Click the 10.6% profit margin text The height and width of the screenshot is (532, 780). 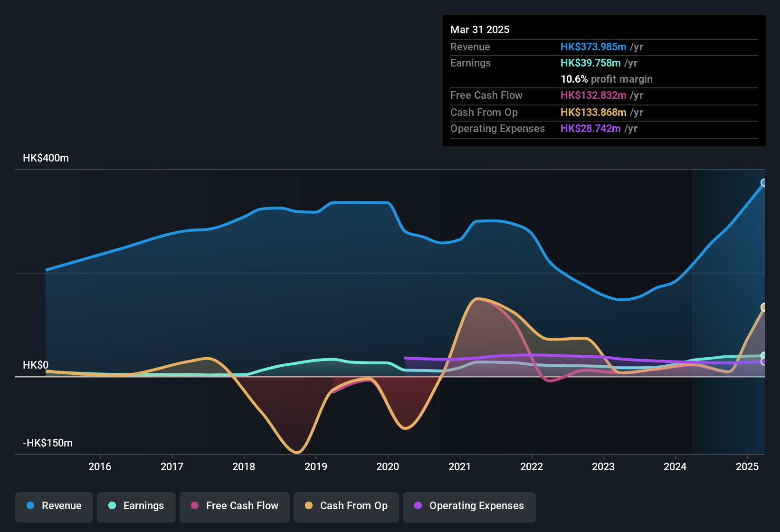(574, 79)
